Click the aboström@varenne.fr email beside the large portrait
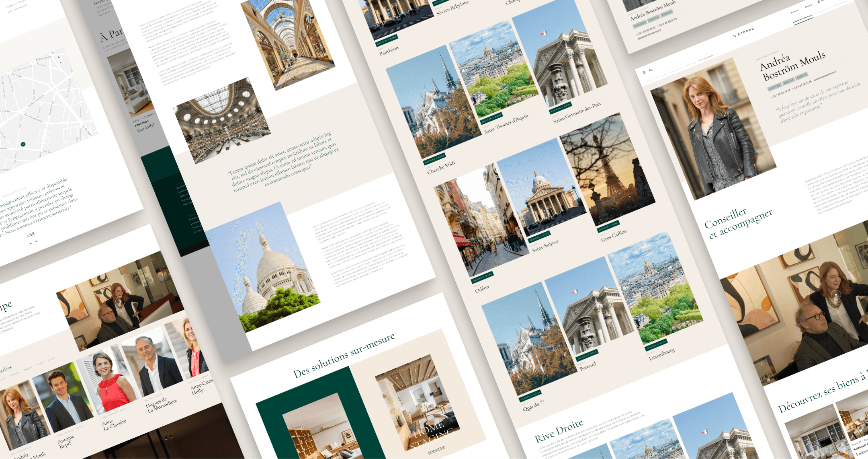 [825, 76]
